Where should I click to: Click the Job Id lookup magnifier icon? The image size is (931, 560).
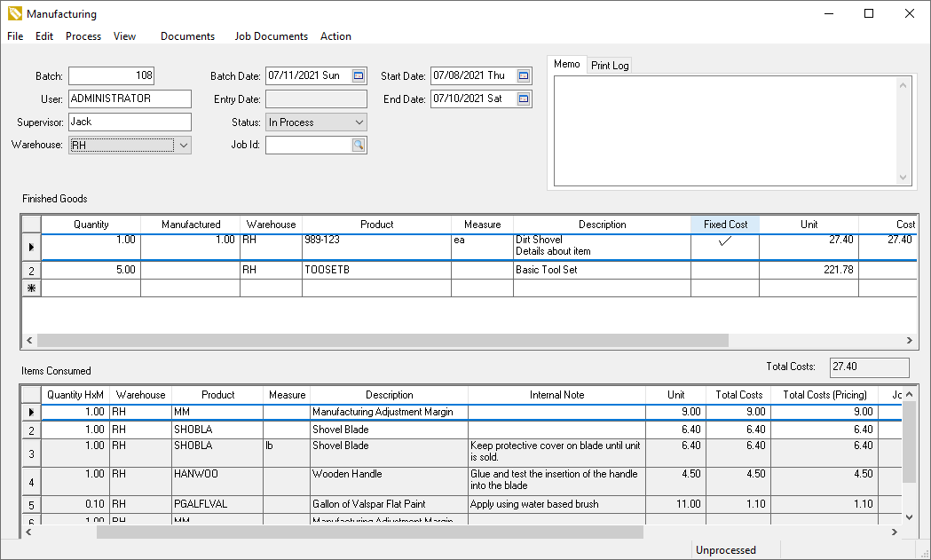[359, 146]
